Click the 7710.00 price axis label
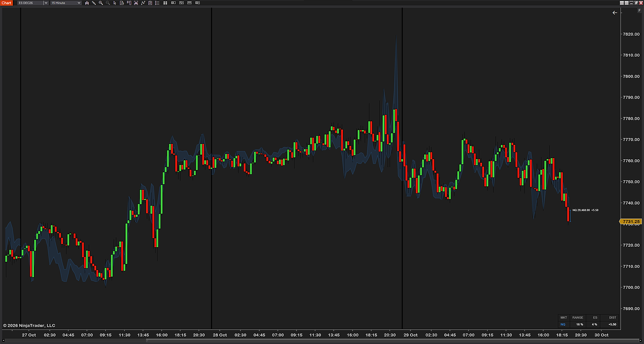Image resolution: width=644 pixels, height=344 pixels. click(630, 266)
